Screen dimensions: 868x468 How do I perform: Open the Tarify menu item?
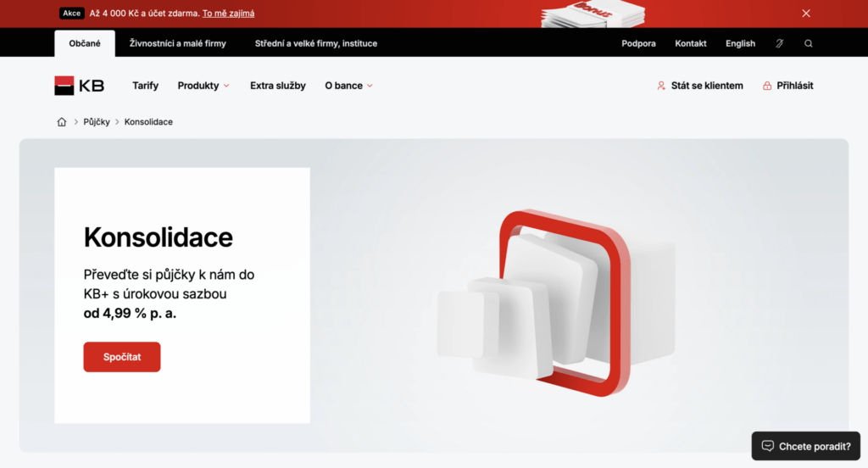click(x=145, y=86)
